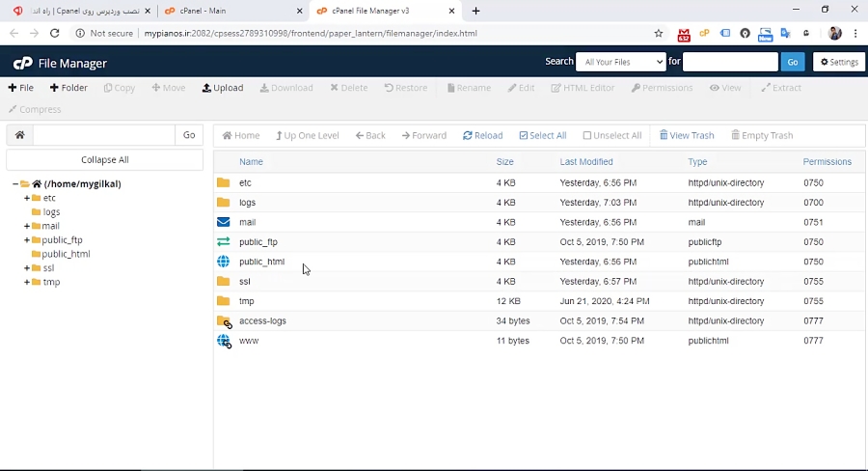Click Unselect All checkbox option

tap(612, 136)
